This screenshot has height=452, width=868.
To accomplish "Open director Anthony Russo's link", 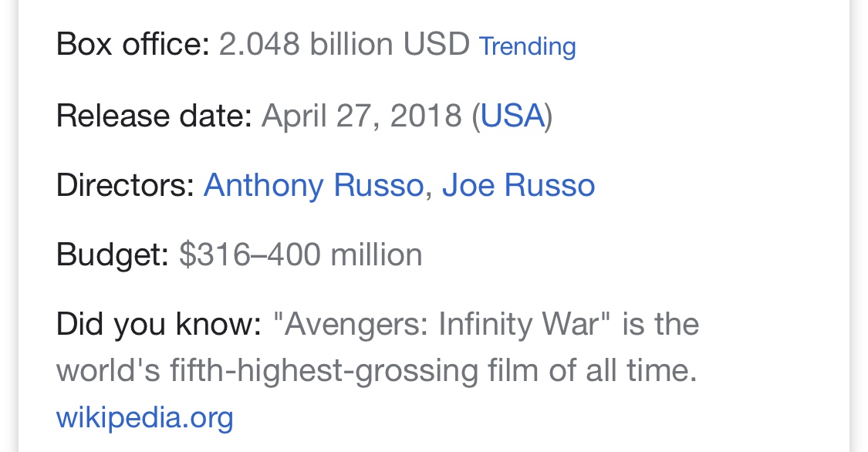I will coord(313,185).
